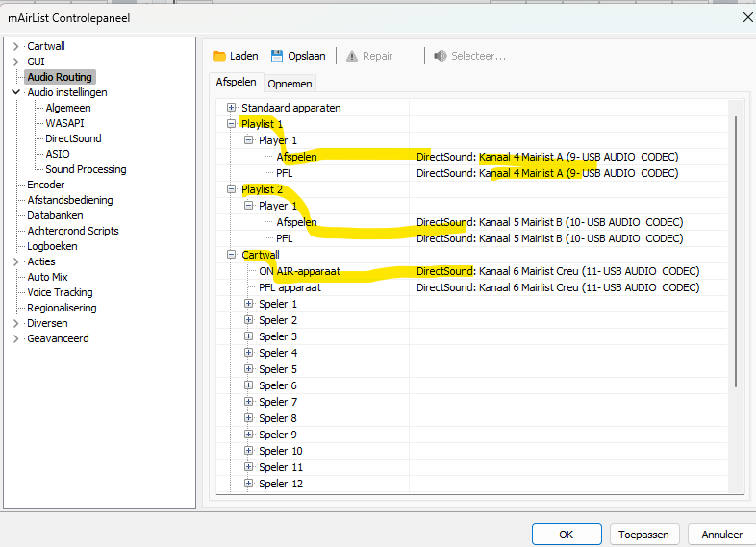Expand the Speler 6 node
The height and width of the screenshot is (547, 756).
249,385
